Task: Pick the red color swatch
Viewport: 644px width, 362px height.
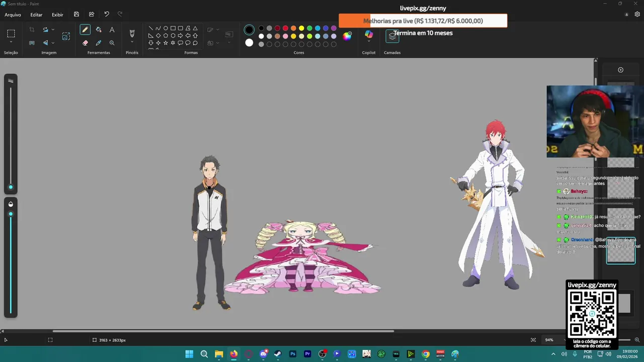Action: pyautogui.click(x=285, y=28)
